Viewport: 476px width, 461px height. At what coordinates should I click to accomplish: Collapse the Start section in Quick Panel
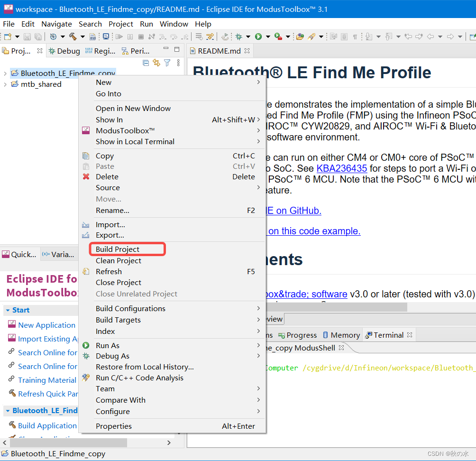(8, 310)
